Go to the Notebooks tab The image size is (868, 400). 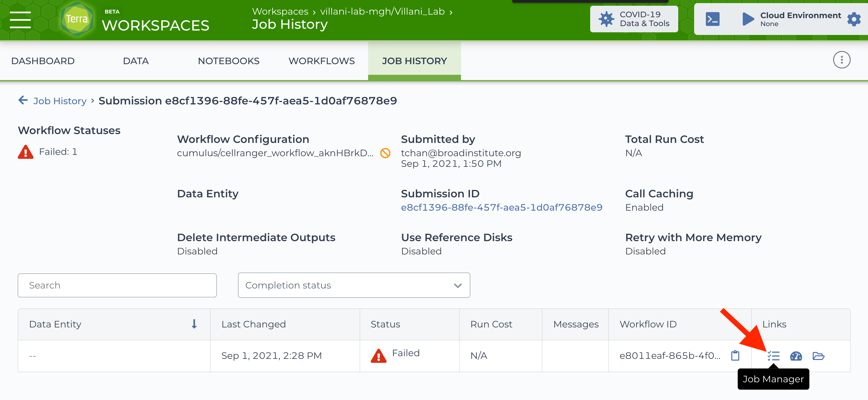pos(229,61)
